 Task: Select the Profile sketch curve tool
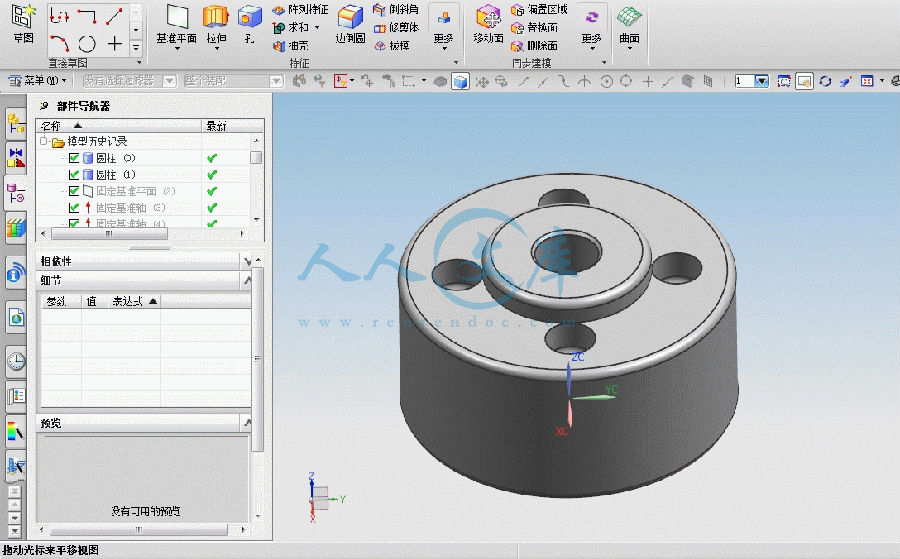(60, 16)
